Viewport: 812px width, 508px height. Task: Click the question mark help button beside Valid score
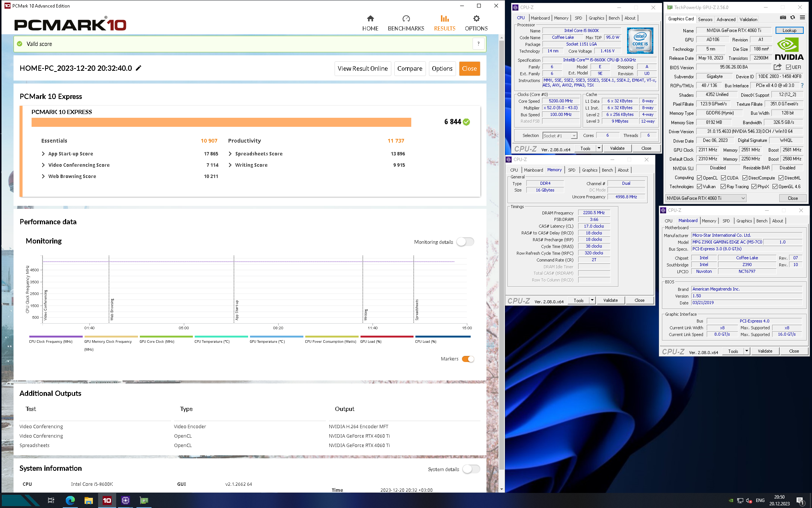pyautogui.click(x=478, y=44)
